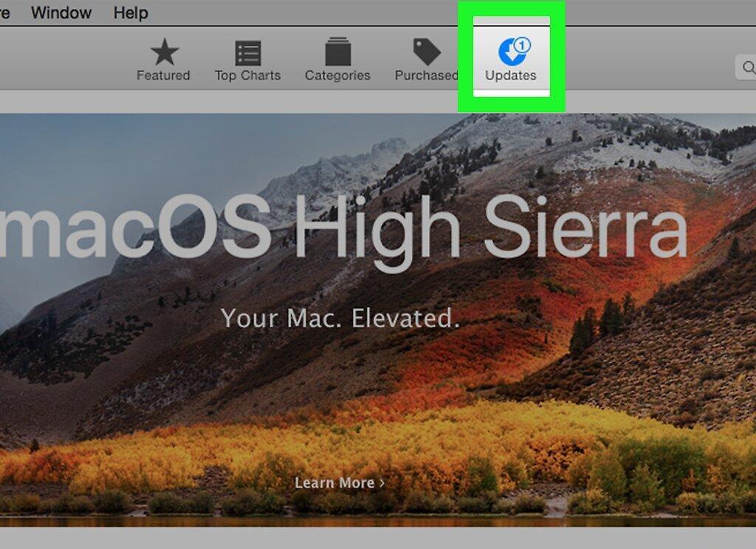Switch to the Featured tab label

(x=163, y=76)
